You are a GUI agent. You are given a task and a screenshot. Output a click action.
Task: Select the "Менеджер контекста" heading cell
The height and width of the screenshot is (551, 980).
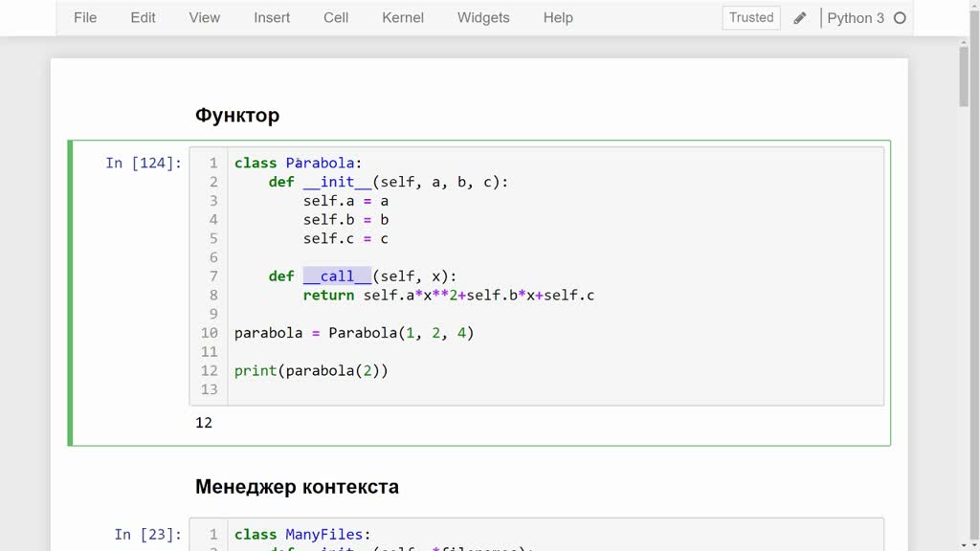pos(297,486)
